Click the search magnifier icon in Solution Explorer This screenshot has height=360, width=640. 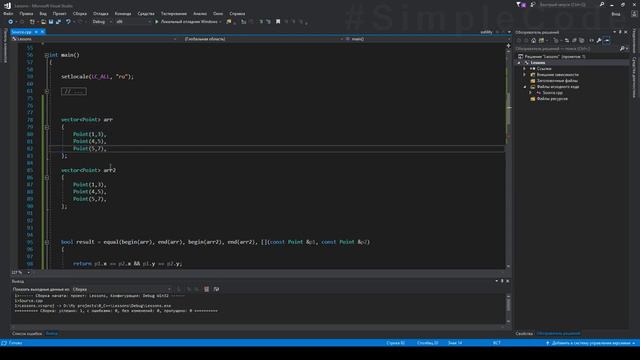(622, 49)
